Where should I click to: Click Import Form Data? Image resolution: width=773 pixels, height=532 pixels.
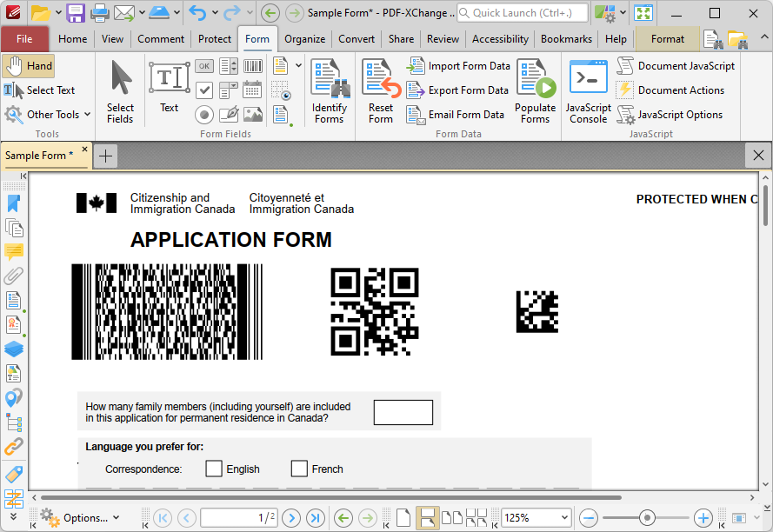tap(458, 66)
